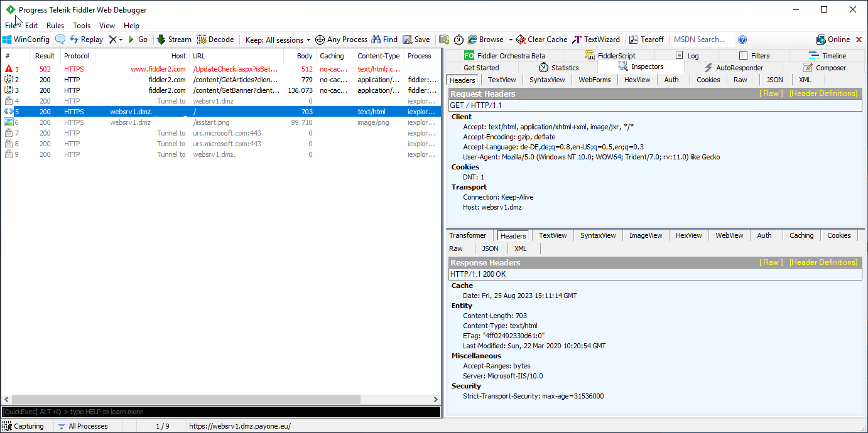Open the Keep: All sessions dropdown
The image size is (868, 433).
[278, 40]
